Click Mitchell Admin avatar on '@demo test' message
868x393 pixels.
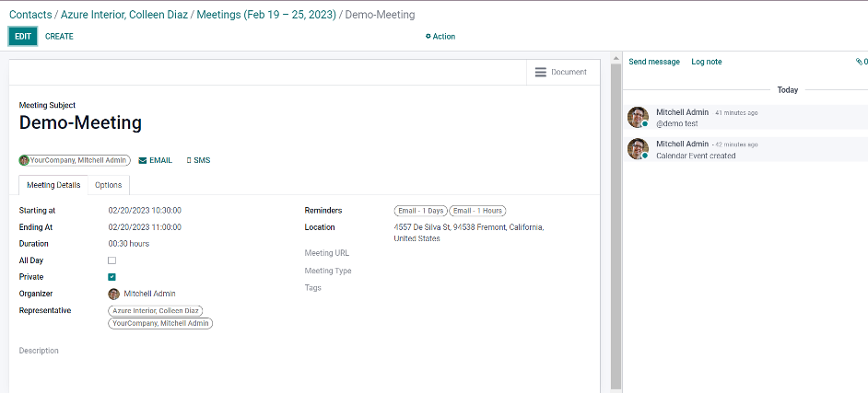point(638,117)
